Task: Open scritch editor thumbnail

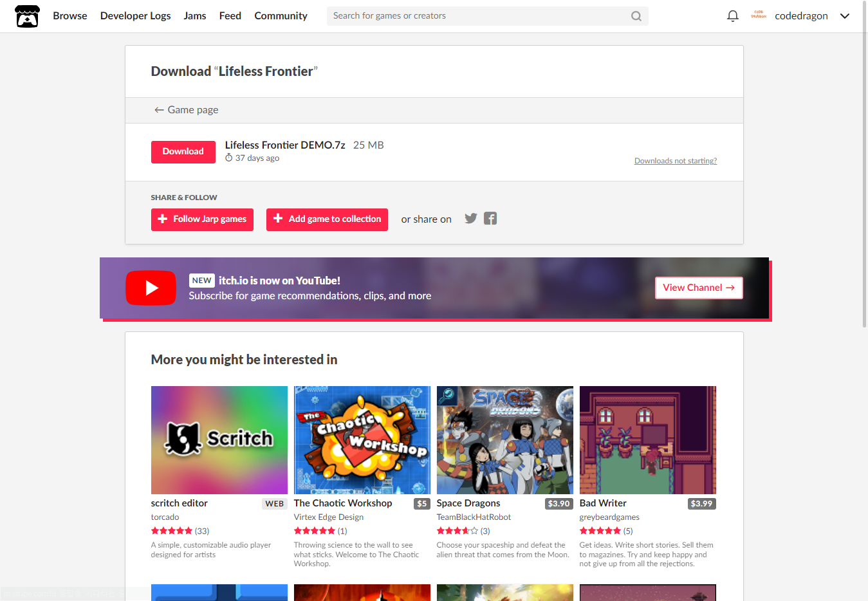Action: pos(219,440)
